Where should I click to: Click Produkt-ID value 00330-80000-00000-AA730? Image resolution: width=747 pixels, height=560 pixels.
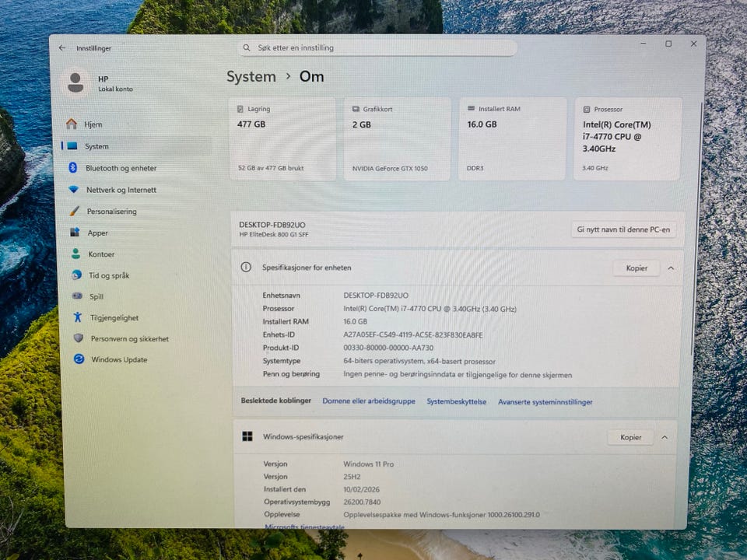tap(388, 348)
